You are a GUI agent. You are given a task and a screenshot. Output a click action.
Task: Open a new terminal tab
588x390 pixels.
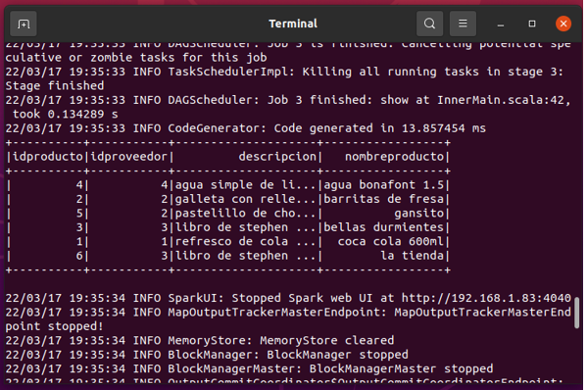click(x=24, y=24)
